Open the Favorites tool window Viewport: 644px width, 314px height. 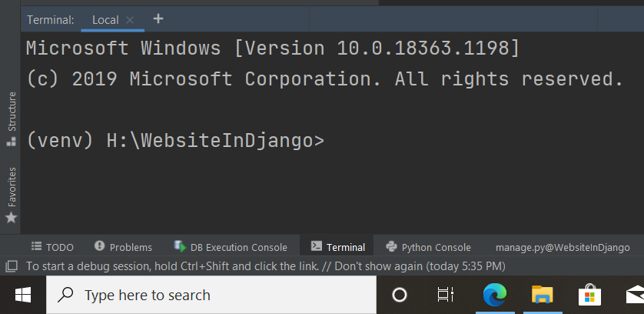12,195
